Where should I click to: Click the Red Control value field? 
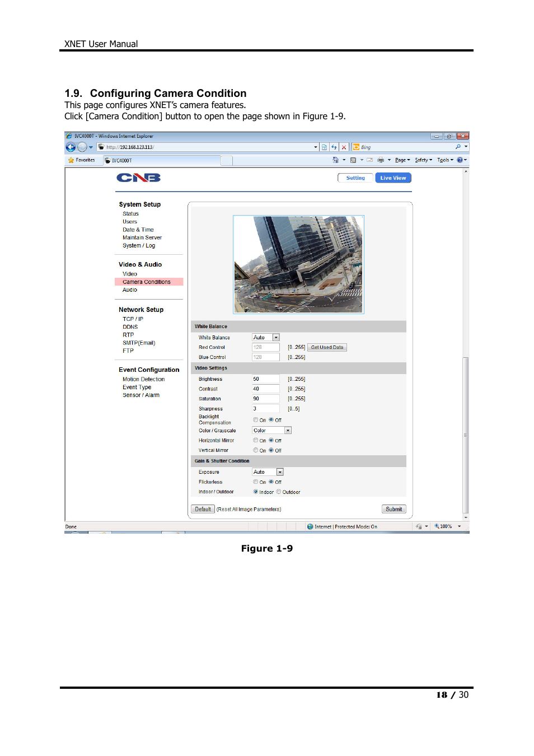pyautogui.click(x=266, y=347)
